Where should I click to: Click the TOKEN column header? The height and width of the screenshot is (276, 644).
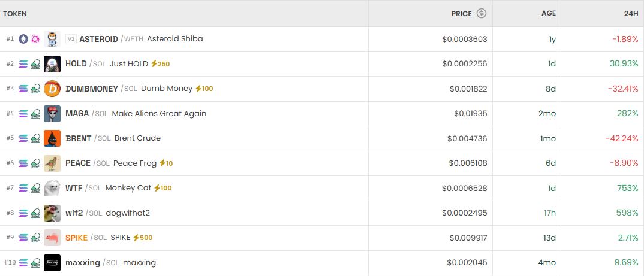[x=15, y=13]
